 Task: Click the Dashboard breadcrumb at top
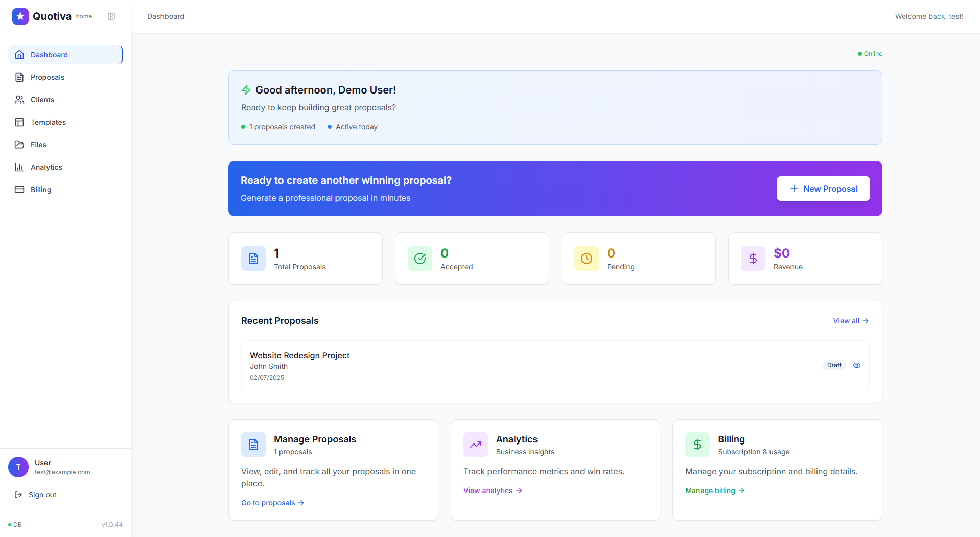point(166,16)
